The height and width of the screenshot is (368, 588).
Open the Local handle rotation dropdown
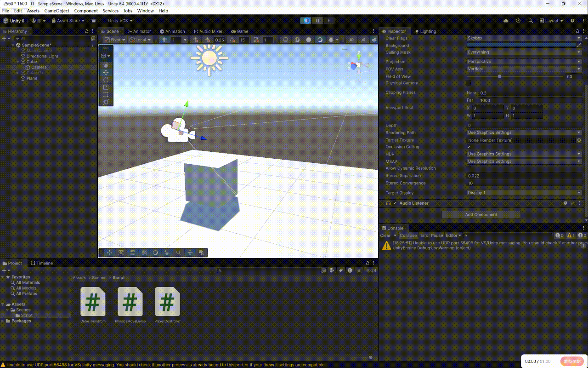pos(140,40)
